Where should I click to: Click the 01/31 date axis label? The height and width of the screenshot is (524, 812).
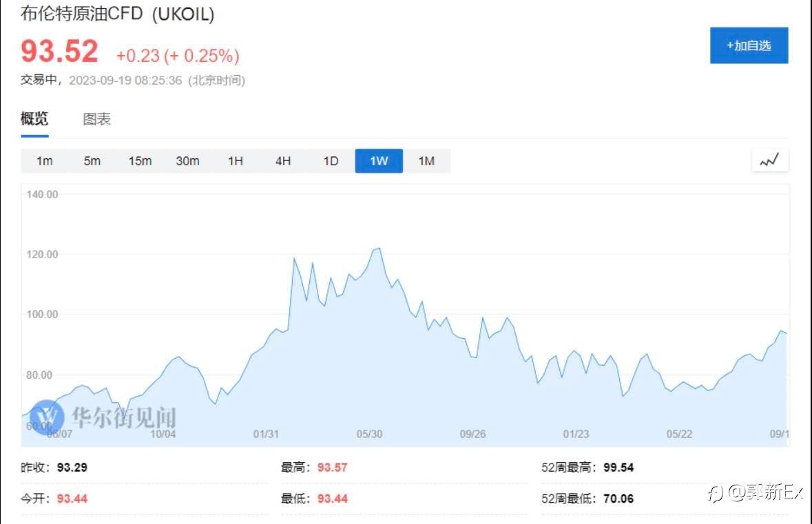[266, 434]
